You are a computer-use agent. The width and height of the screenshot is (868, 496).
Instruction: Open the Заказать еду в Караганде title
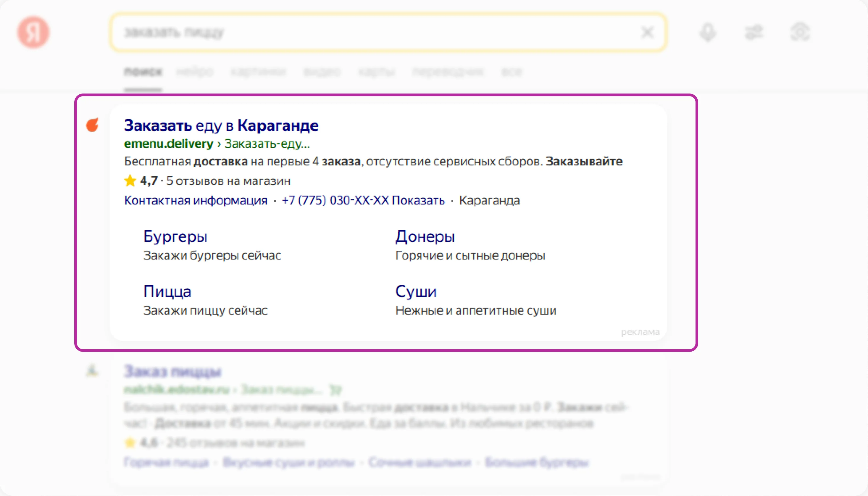[221, 125]
